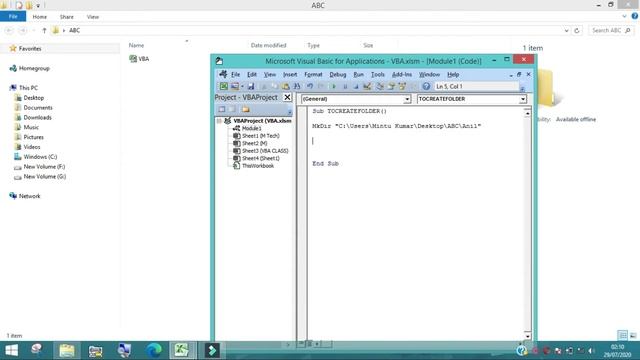Click the Explorer address bar refresh icon

click(x=577, y=31)
